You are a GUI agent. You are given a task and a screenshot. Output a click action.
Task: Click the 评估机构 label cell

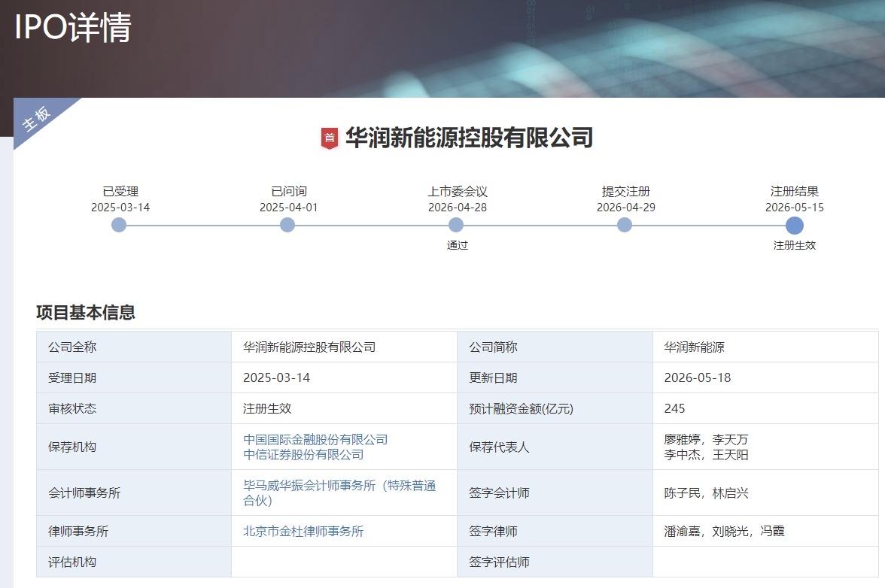coord(134,562)
